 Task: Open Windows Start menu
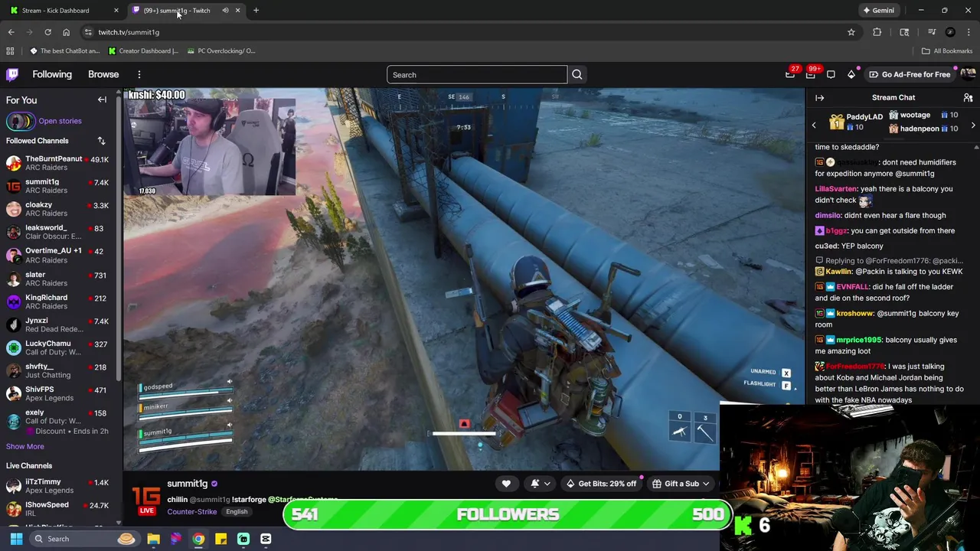click(16, 539)
